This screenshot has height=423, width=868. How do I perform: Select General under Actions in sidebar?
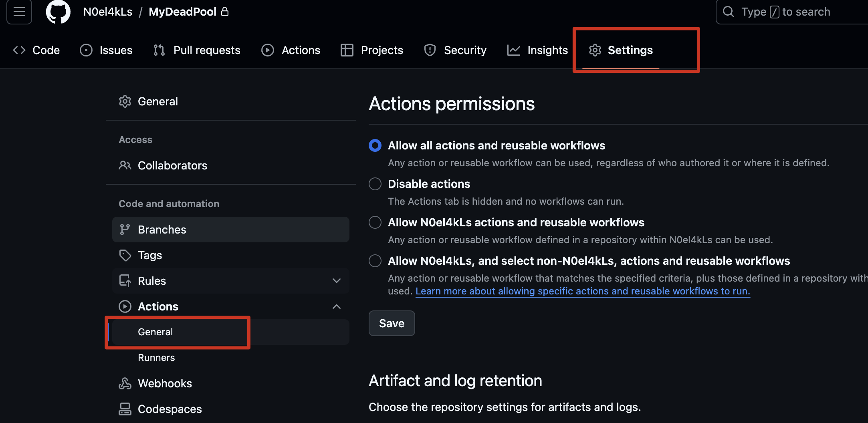pos(231,332)
